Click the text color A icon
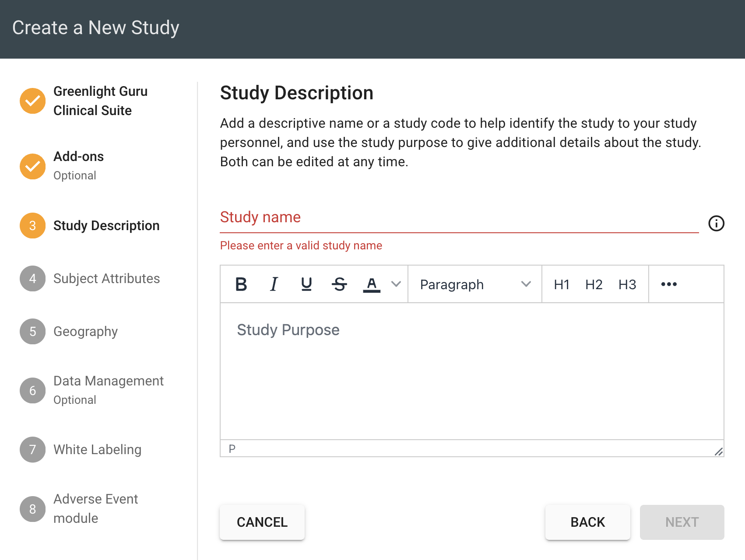Viewport: 745px width, 560px height. 372,284
